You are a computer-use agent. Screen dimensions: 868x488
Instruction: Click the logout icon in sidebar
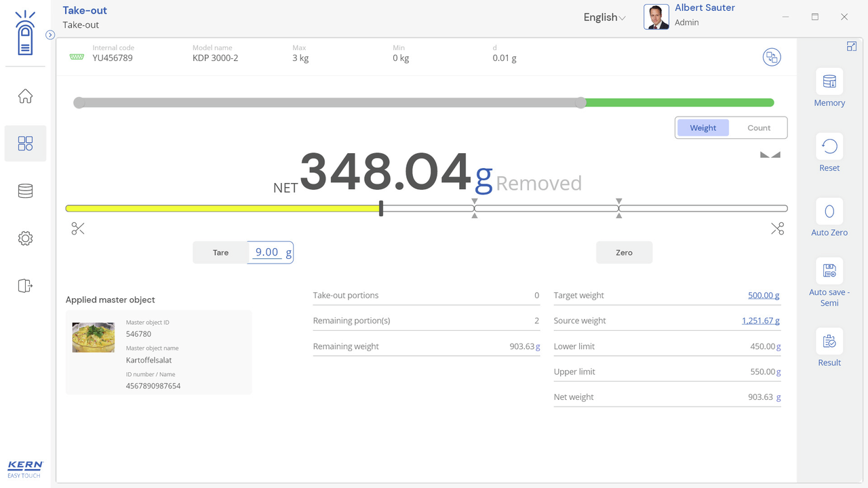tap(25, 286)
